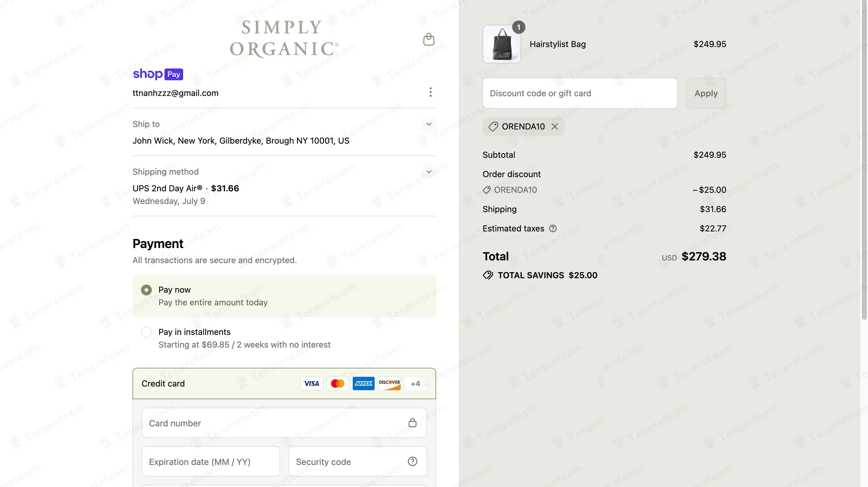Expand the Ship to address section
This screenshot has width=868, height=487.
[x=429, y=124]
